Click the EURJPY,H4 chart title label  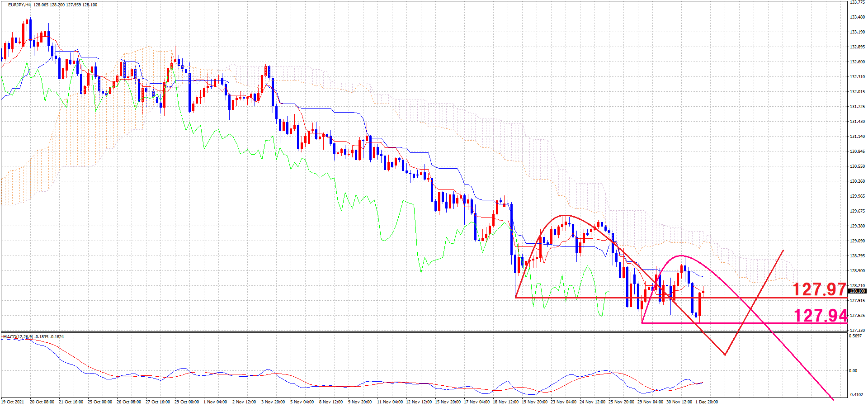coord(19,5)
